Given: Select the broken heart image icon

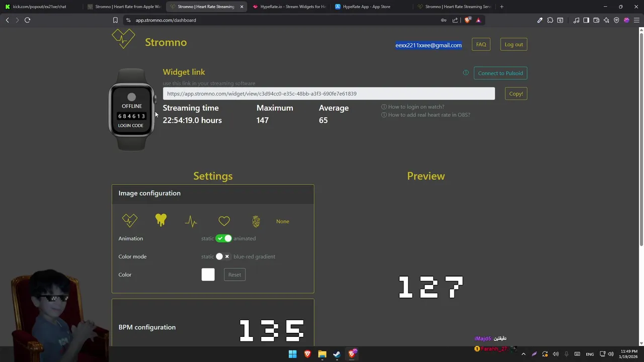Looking at the screenshot, I should (x=129, y=220).
